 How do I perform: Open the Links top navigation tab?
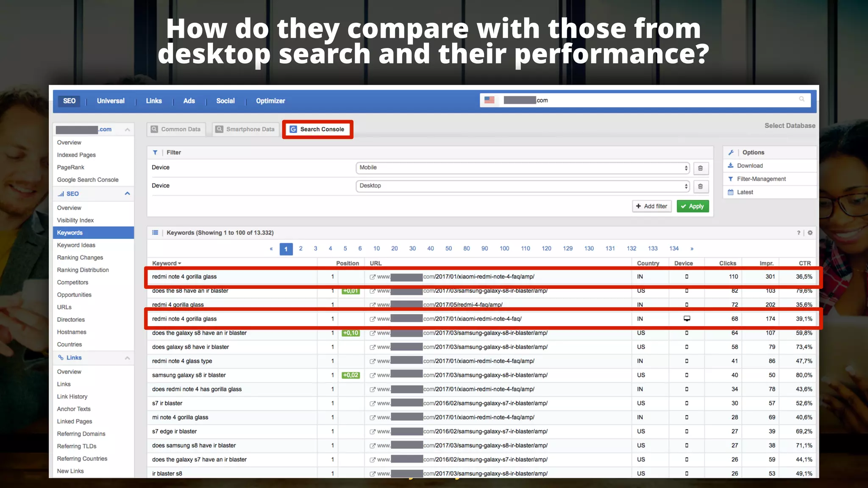[154, 101]
